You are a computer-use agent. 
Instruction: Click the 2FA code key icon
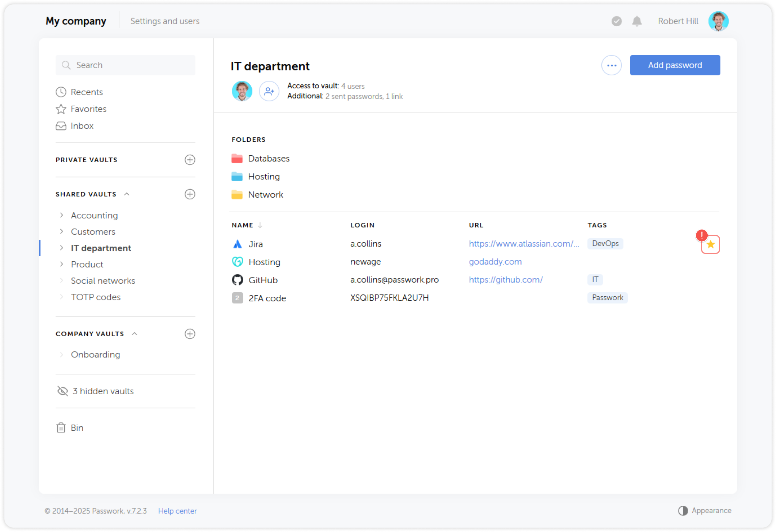pyautogui.click(x=237, y=298)
